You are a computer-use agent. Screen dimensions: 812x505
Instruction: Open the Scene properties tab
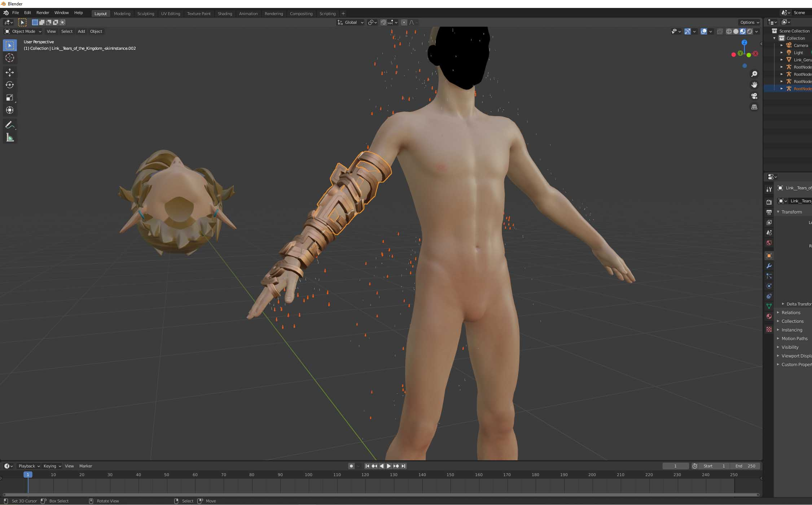[x=769, y=233]
